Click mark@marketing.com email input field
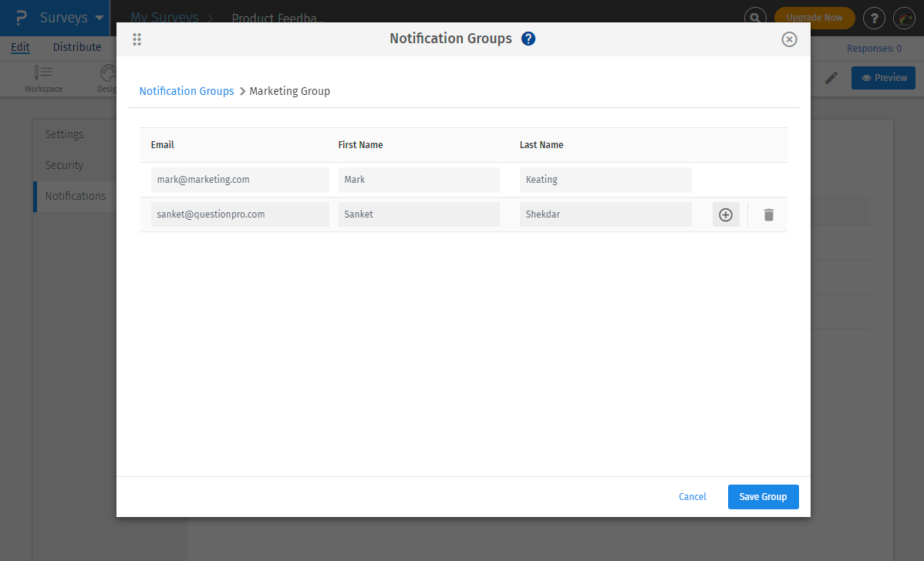 point(240,179)
